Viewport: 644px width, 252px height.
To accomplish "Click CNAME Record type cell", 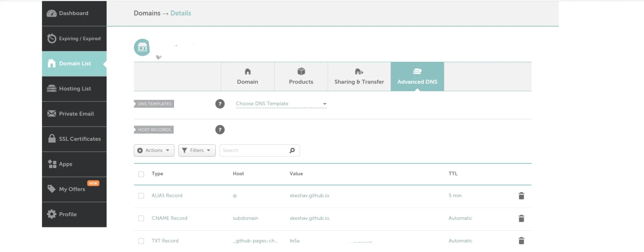I will [169, 218].
